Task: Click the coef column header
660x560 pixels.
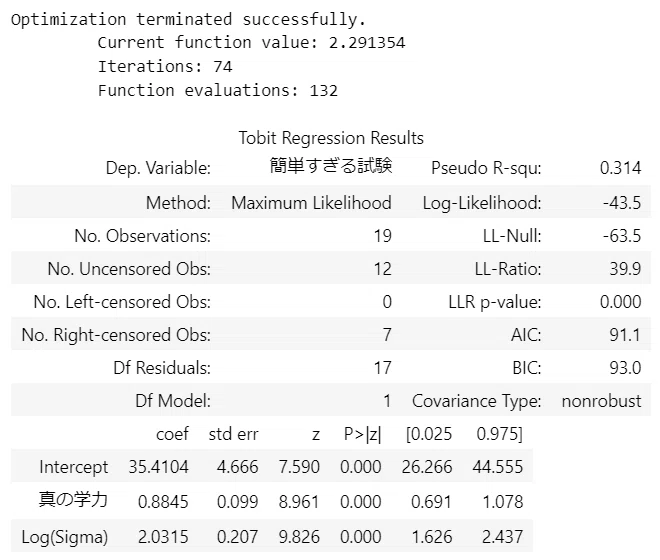Action: 172,434
